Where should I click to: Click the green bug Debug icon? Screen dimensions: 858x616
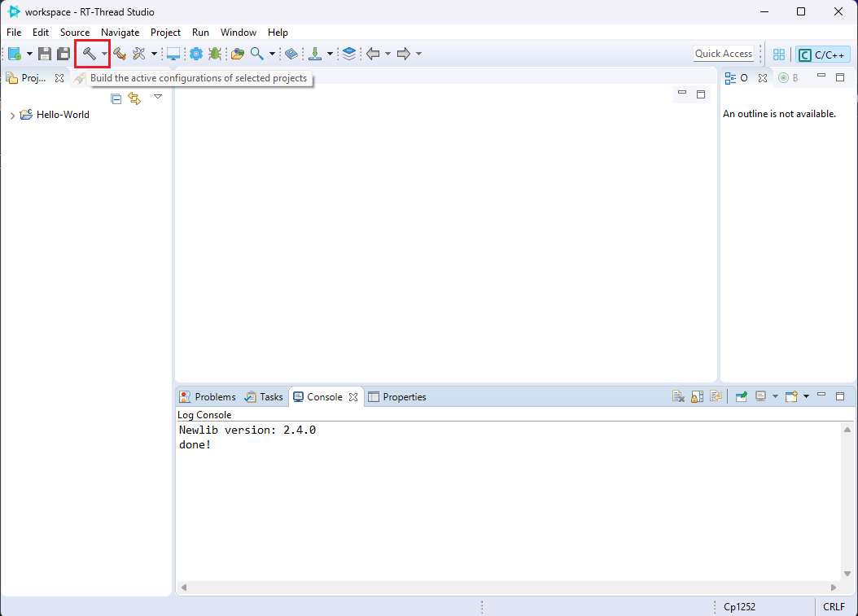(x=214, y=54)
